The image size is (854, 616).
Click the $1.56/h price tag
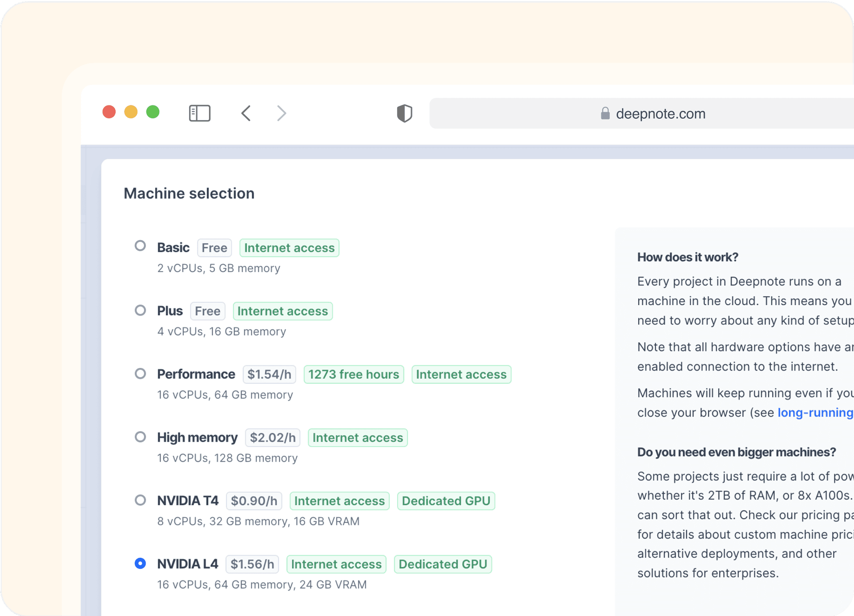coord(252,564)
